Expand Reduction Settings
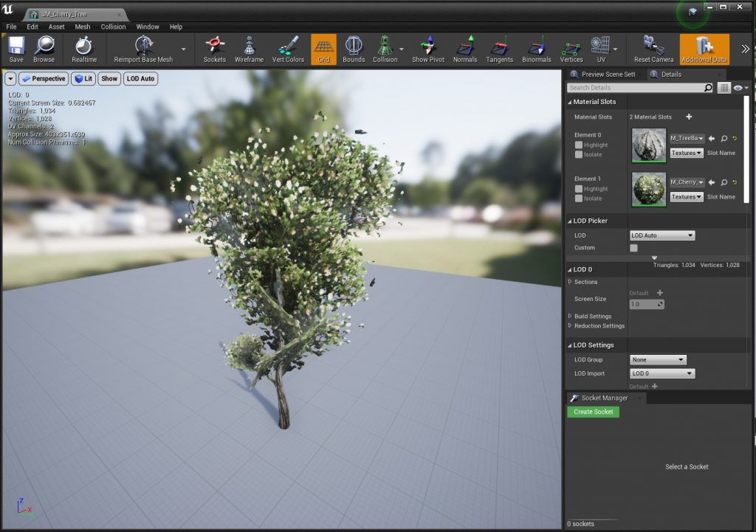This screenshot has height=532, width=756. pyautogui.click(x=570, y=325)
